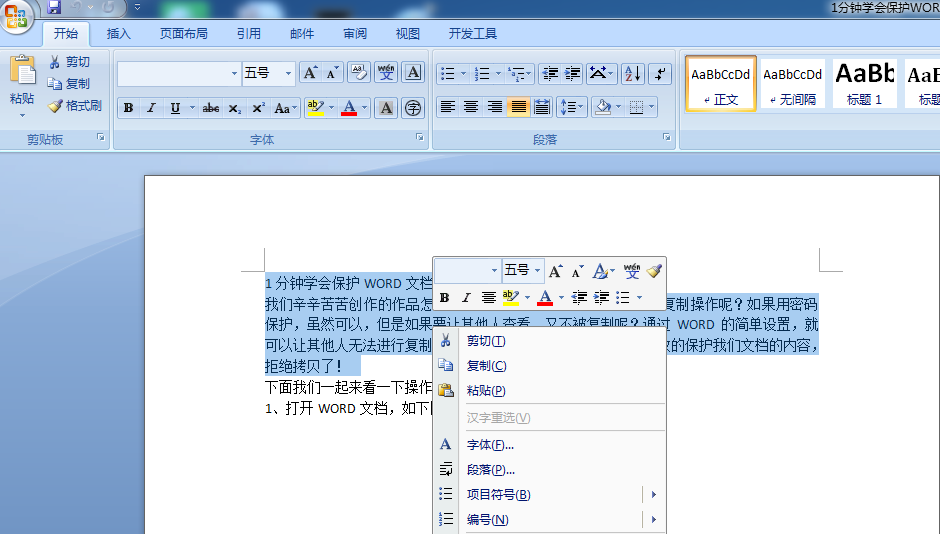Increase indent in ribbon paragraph group
This screenshot has width=940, height=534.
(573, 74)
